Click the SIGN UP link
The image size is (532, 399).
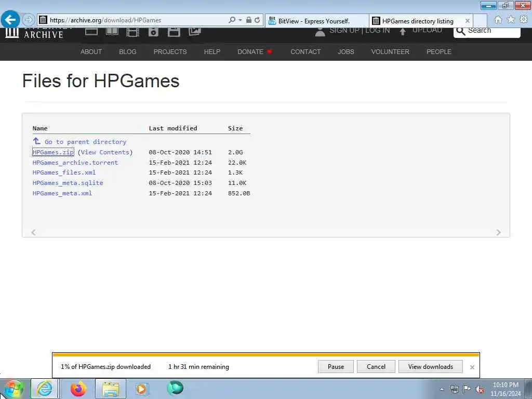point(344,30)
